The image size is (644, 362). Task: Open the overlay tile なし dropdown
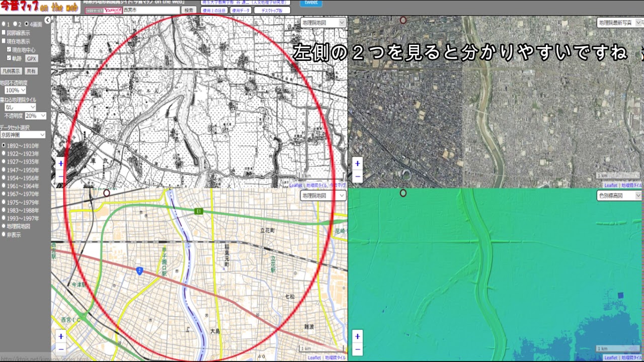pyautogui.click(x=20, y=107)
